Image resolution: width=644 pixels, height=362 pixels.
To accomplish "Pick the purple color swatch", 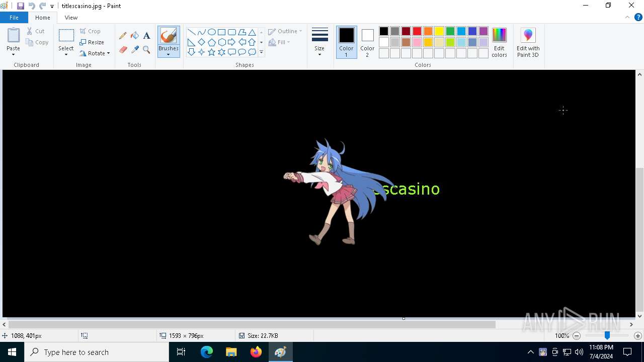I will [x=484, y=31].
